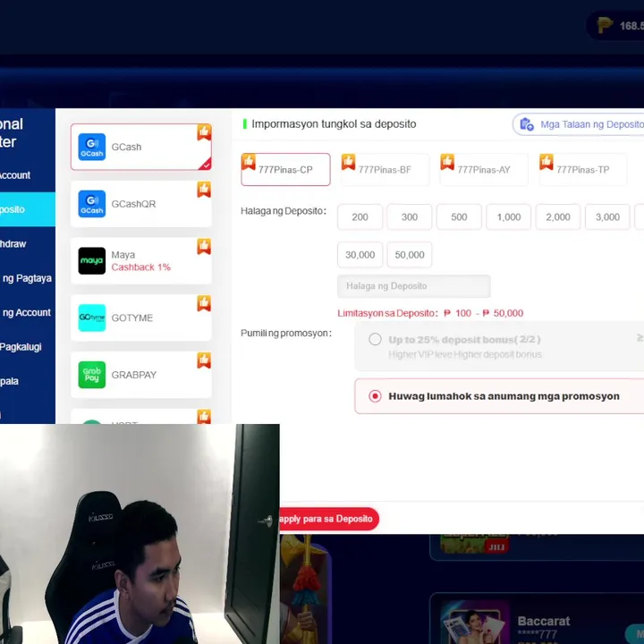
Task: Click the cyan GoTyme logo icon
Action: [x=92, y=318]
